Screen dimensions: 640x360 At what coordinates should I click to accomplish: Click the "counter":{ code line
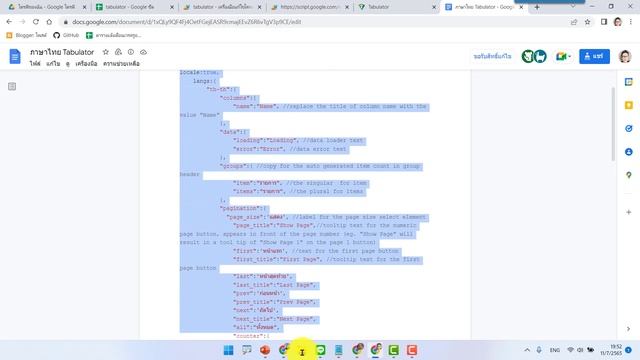(251, 336)
